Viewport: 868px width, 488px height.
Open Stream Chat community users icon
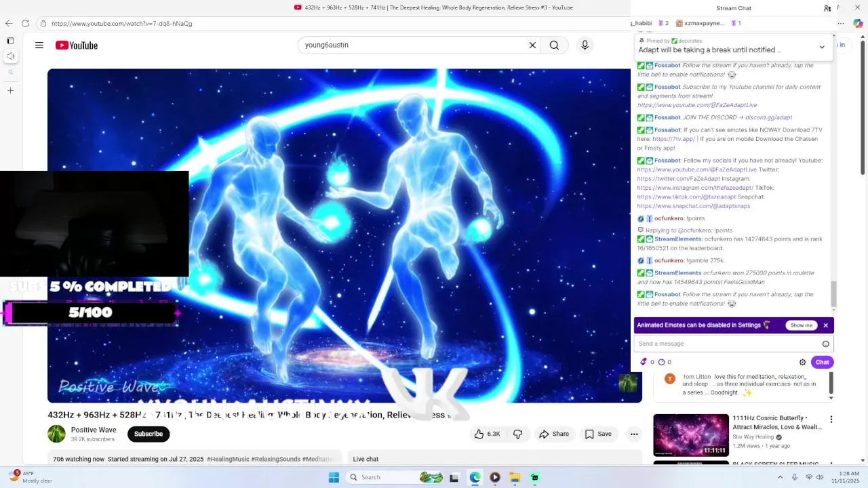pos(827,8)
